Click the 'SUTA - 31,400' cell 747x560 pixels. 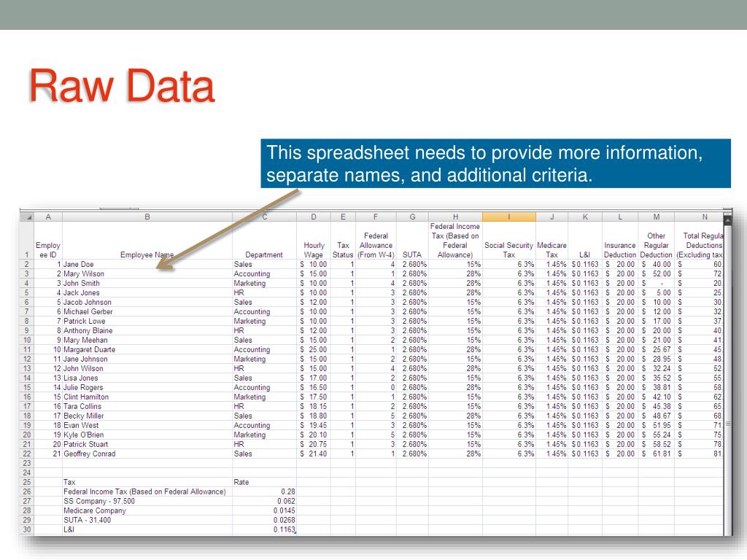147,521
